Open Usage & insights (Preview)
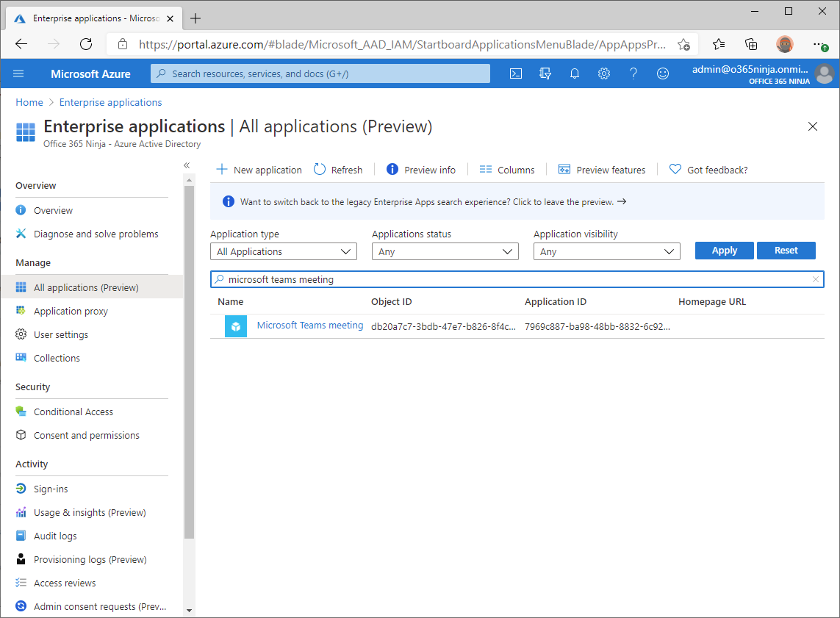This screenshot has width=840, height=618. click(91, 512)
